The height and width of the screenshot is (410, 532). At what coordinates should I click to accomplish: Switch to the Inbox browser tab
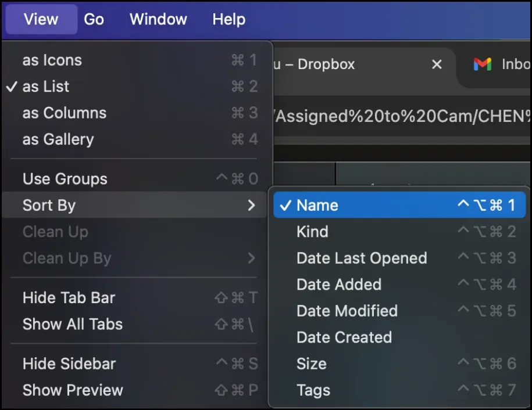[510, 64]
